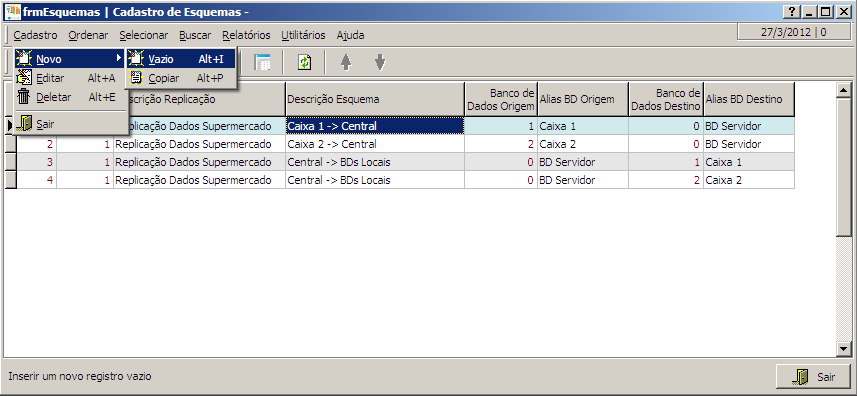Click the title bar help question-mark button
Screen dimensions: 857x396
791,12
